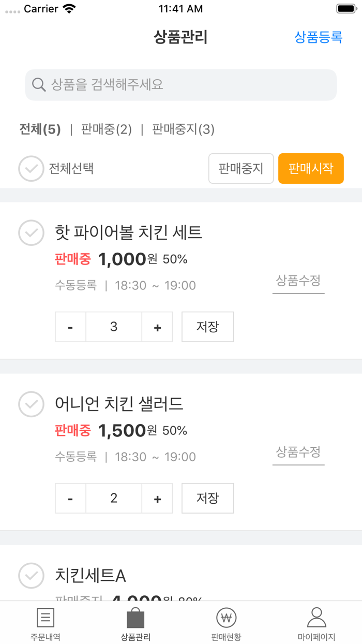Toggle the 전체선택 select-all checkbox
This screenshot has height=644, width=362.
[x=31, y=168]
